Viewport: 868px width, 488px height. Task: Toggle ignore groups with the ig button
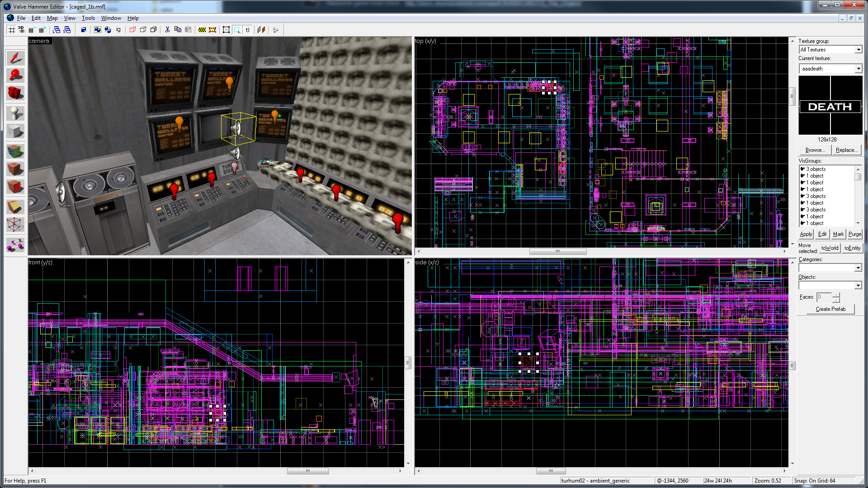pos(118,30)
